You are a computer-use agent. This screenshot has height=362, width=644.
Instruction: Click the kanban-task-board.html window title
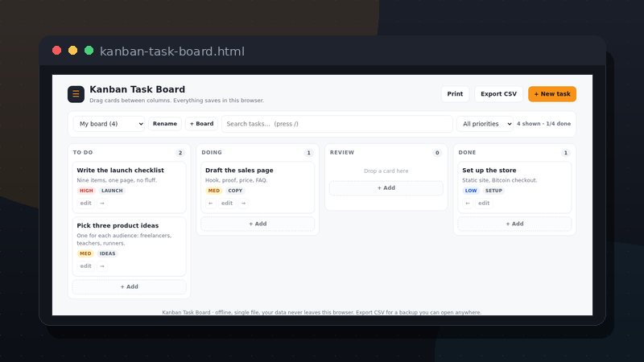tap(172, 51)
